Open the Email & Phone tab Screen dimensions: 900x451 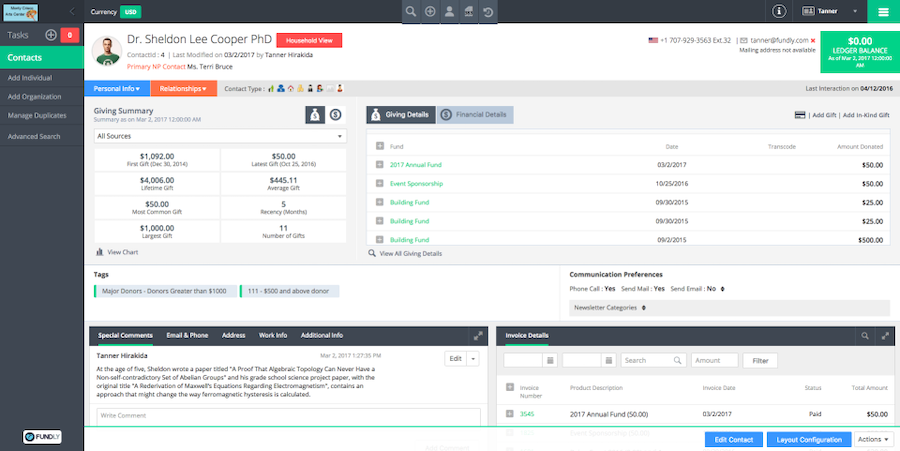click(187, 336)
